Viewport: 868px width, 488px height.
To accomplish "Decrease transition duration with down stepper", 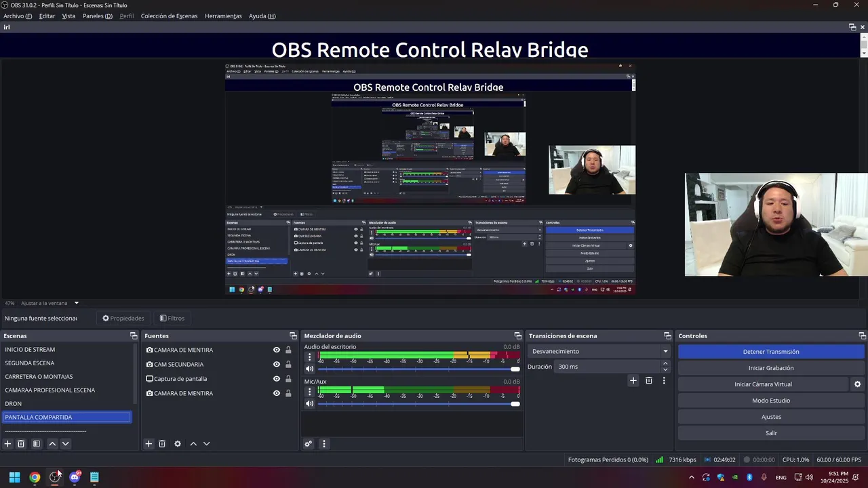I will pyautogui.click(x=665, y=370).
